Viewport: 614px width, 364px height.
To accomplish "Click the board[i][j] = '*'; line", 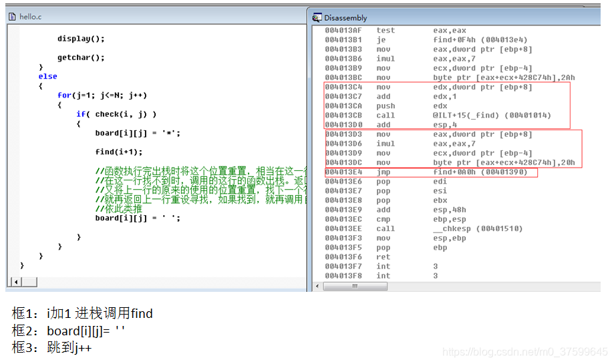I will [138, 133].
